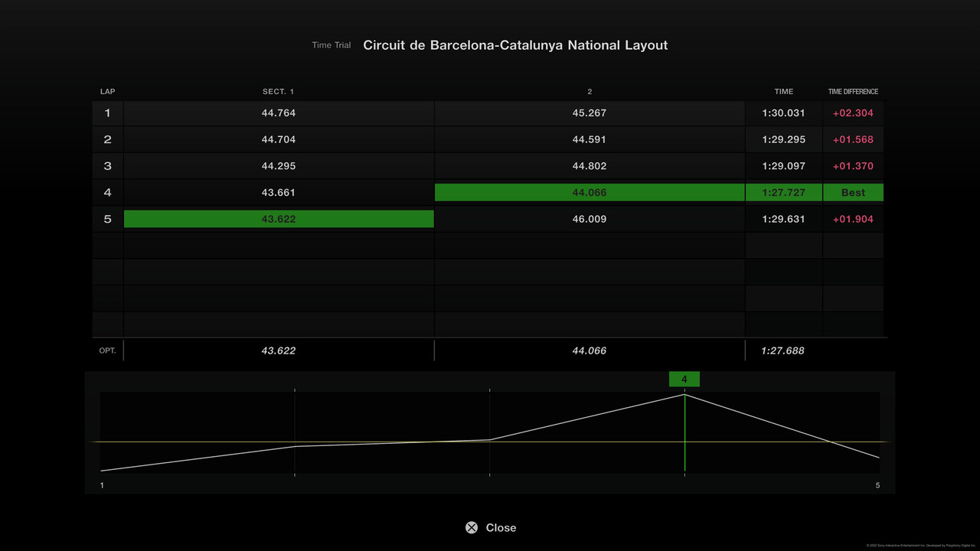Image resolution: width=980 pixels, height=551 pixels.
Task: Click lap 2 total time 1:29.295
Action: point(783,139)
